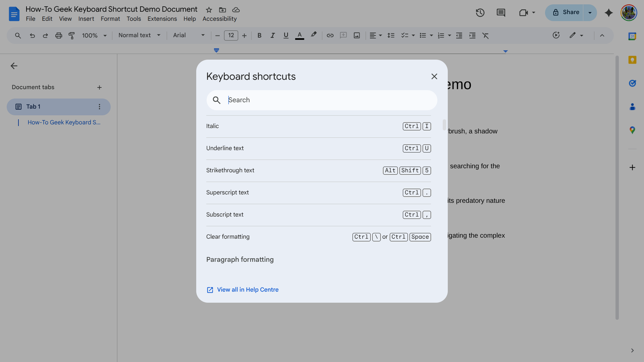Open Google Tasks in the sidebar
Viewport: 644px width, 362px height.
click(x=632, y=83)
